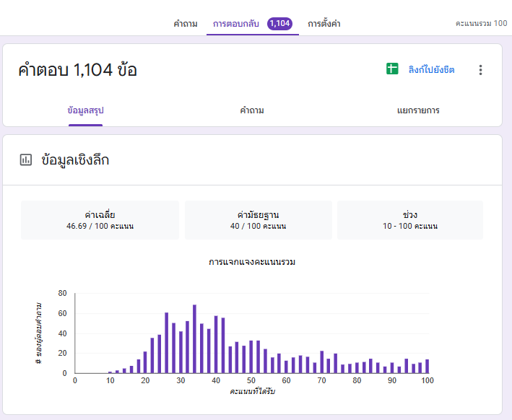Click the green Google Sheets icon

click(392, 69)
